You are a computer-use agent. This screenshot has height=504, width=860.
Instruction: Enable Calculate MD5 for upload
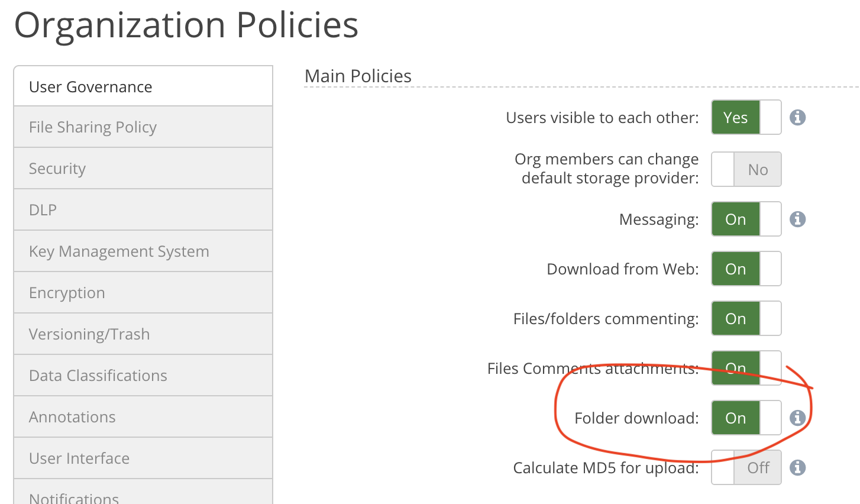(746, 468)
